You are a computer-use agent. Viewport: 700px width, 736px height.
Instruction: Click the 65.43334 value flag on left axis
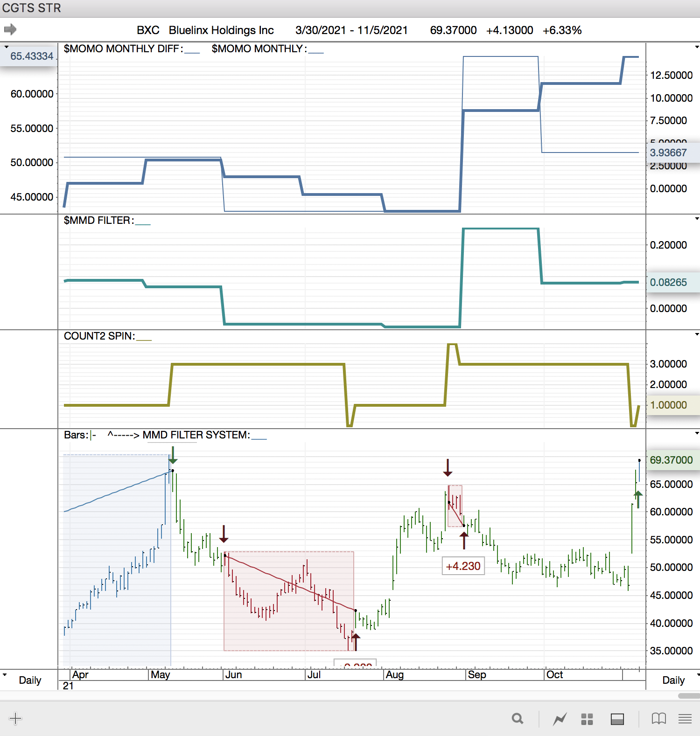(x=29, y=56)
